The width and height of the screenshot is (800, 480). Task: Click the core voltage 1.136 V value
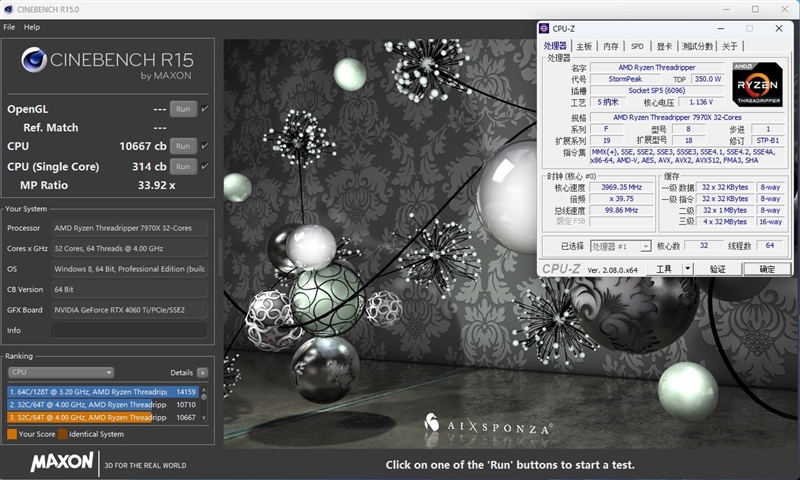[701, 102]
